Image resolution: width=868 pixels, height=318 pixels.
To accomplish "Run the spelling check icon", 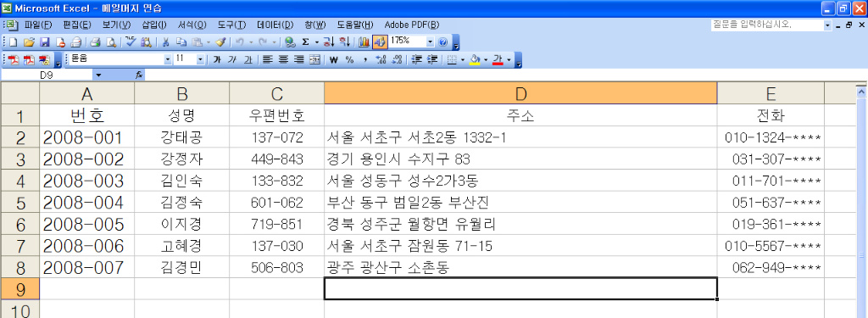I will pos(131,42).
